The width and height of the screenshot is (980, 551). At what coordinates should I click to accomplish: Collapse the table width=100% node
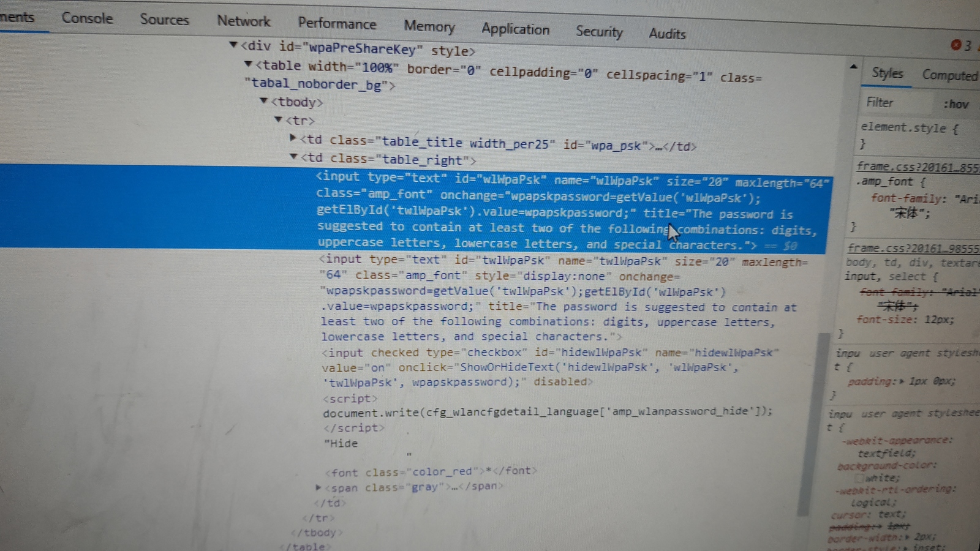248,64
